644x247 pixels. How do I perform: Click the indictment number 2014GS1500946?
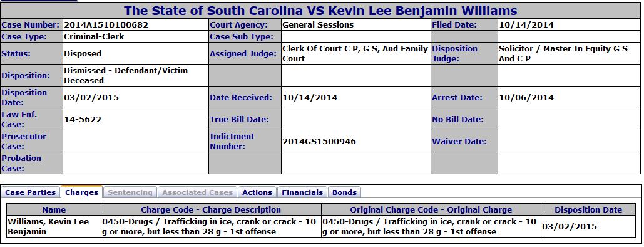pos(319,142)
